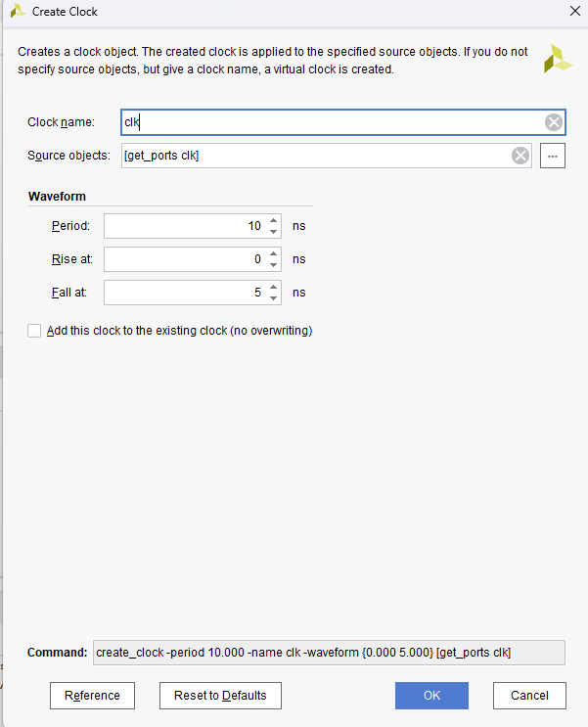588x727 pixels.
Task: Increment the Rise at value
Action: [274, 253]
